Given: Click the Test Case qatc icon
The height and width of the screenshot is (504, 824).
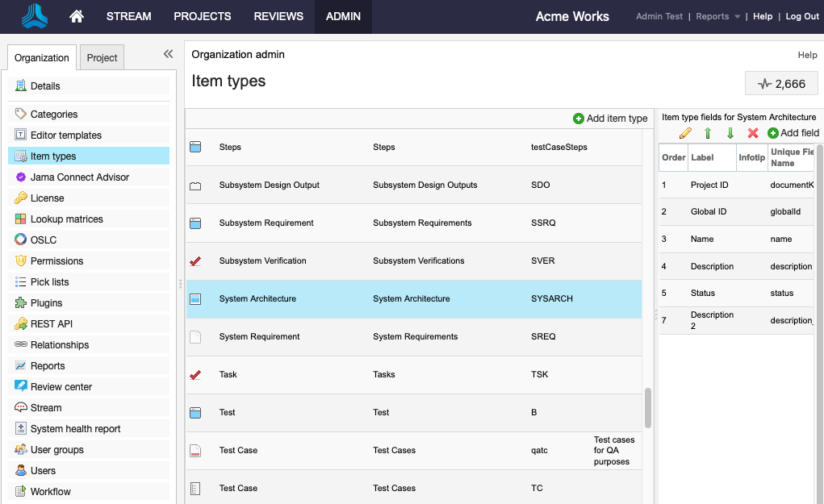Looking at the screenshot, I should coord(194,451).
